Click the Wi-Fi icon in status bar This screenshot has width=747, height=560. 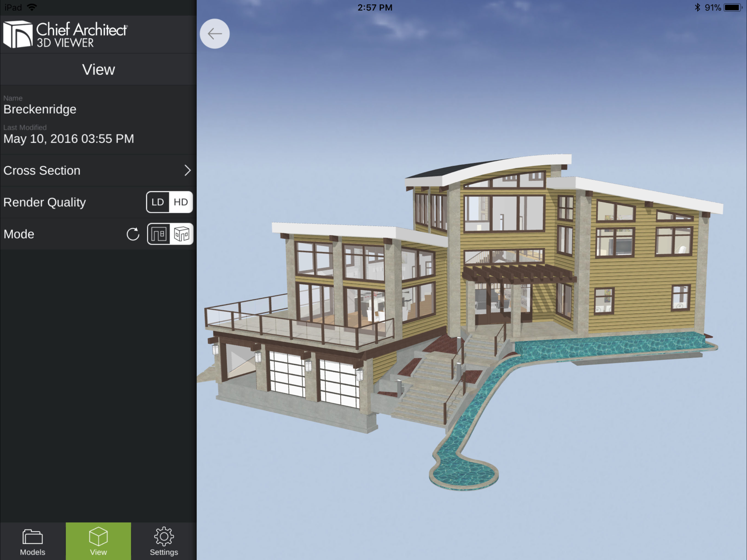pos(32,7)
